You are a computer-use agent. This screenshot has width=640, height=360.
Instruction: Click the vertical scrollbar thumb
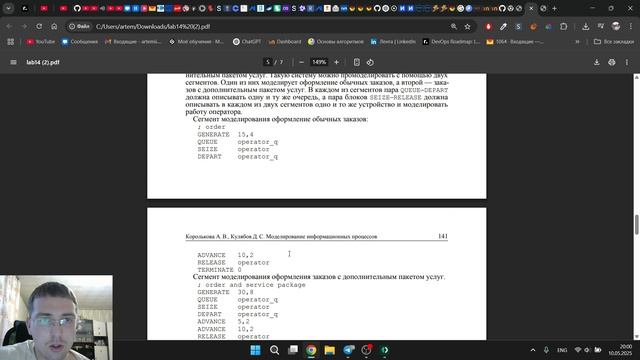pyautogui.click(x=636, y=224)
